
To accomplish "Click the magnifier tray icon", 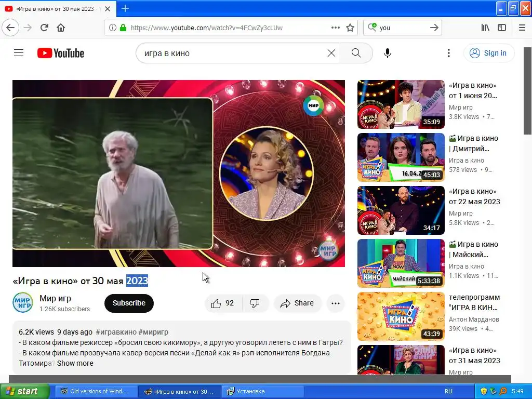I will (503, 391).
